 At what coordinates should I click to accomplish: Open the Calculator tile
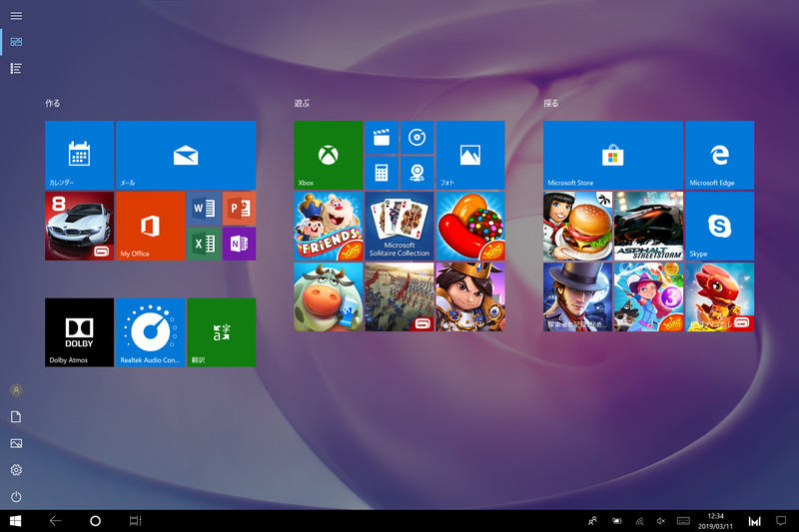[382, 173]
